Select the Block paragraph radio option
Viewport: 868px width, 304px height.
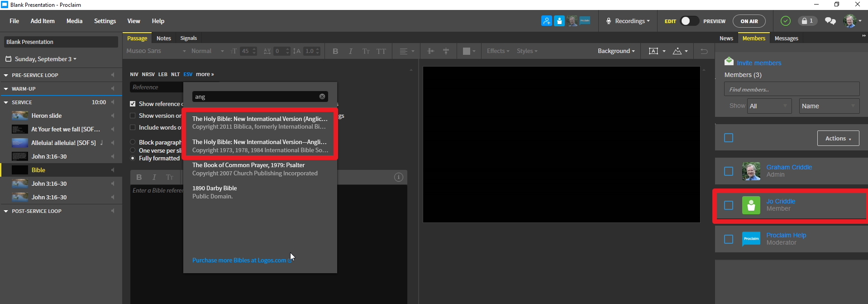133,142
